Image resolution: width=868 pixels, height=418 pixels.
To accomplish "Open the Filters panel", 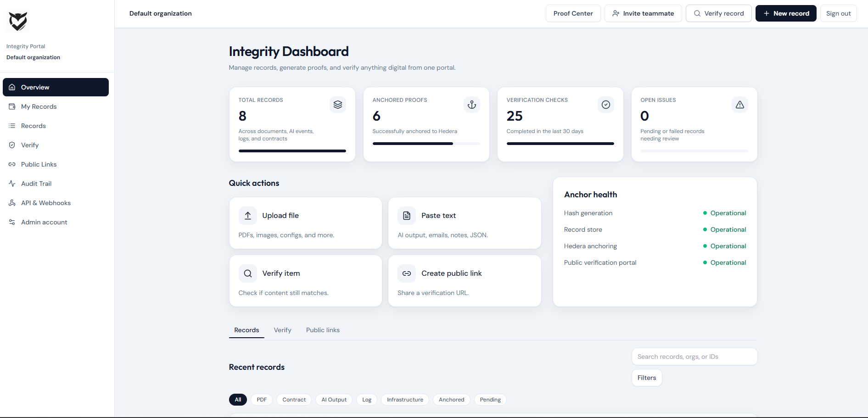I will pyautogui.click(x=646, y=378).
